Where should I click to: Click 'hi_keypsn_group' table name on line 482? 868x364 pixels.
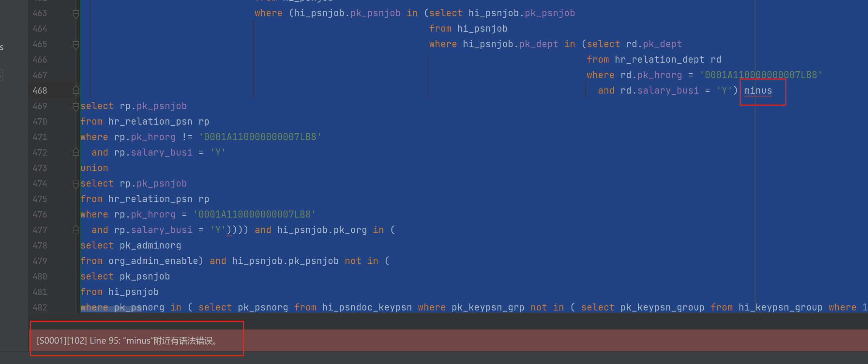[780, 307]
